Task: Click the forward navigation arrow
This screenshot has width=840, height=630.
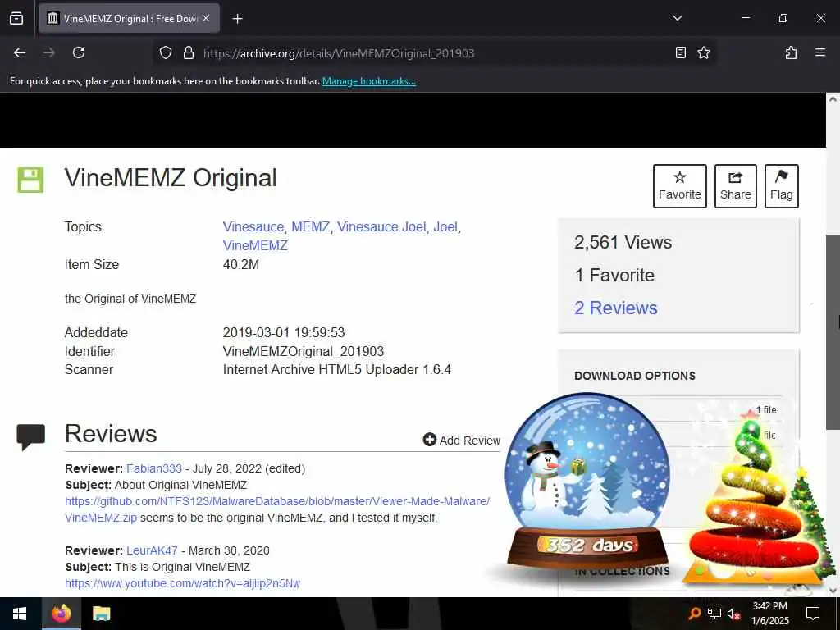Action: pos(48,52)
